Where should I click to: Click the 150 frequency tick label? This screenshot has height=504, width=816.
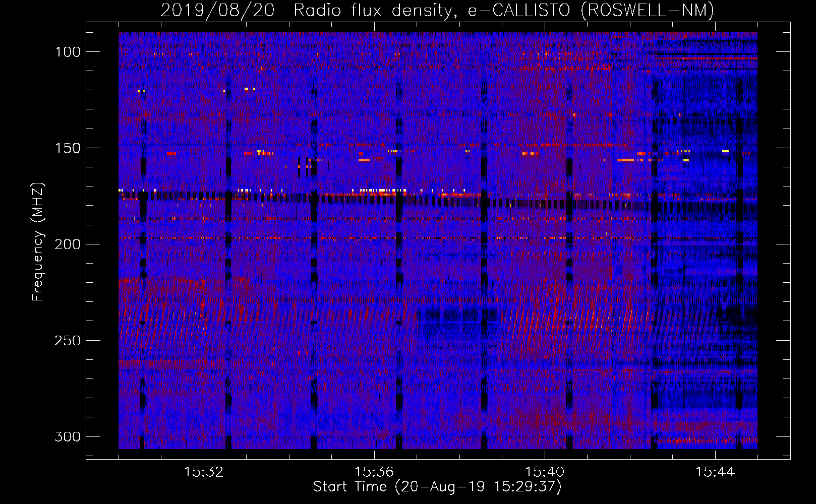(x=68, y=148)
